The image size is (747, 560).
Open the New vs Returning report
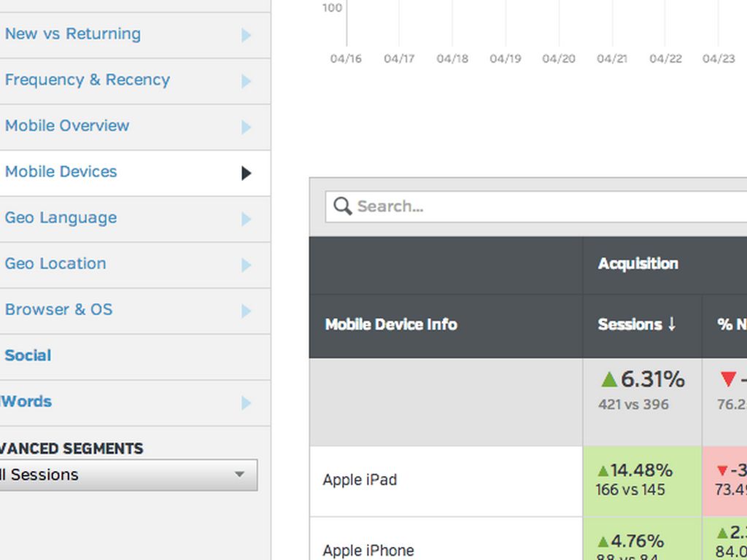pyautogui.click(x=73, y=34)
